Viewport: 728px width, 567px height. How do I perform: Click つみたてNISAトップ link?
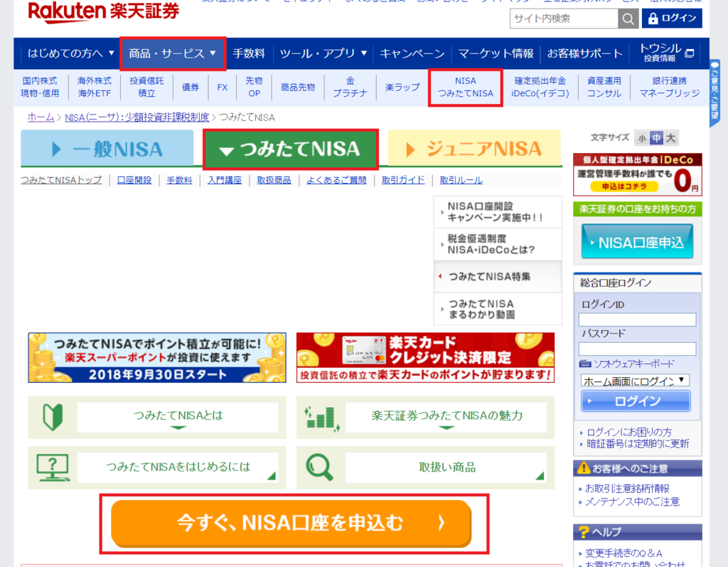[61, 180]
